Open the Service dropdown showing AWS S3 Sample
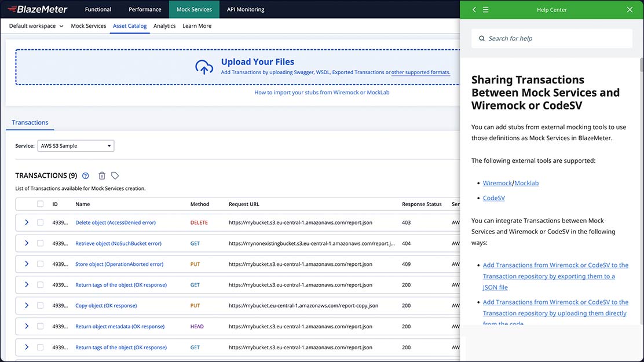The width and height of the screenshot is (644, 362). [x=76, y=146]
